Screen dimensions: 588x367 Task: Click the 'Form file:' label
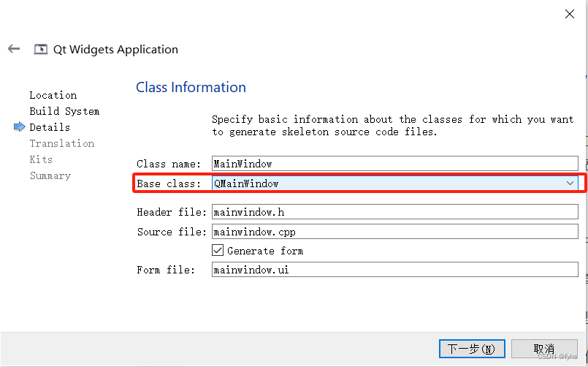(166, 270)
